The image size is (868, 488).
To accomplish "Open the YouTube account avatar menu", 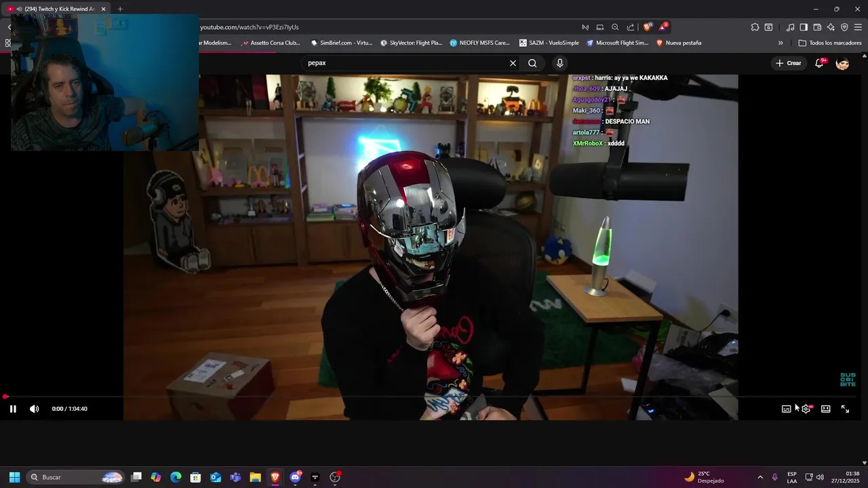I will (x=843, y=63).
